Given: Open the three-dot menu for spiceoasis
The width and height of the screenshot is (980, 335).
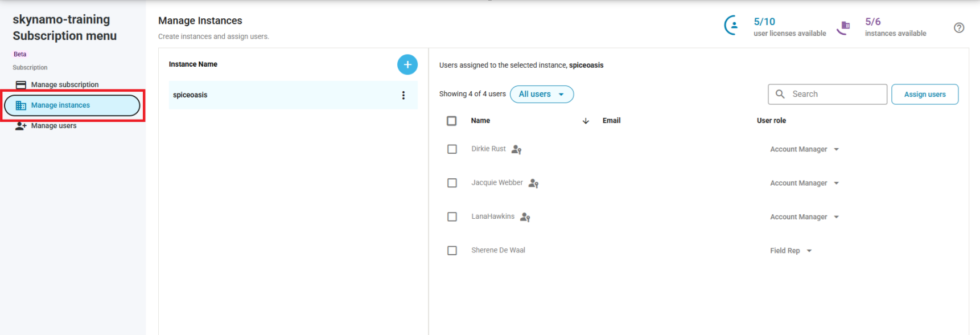Looking at the screenshot, I should (403, 95).
